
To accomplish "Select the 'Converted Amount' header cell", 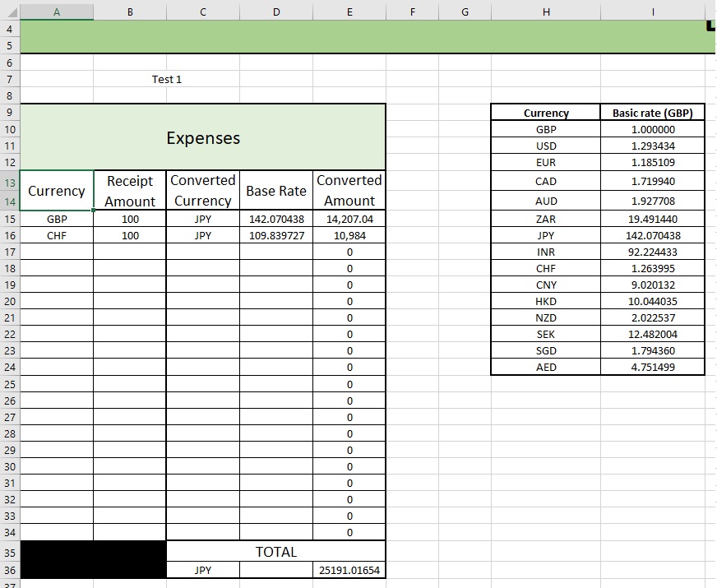I will click(x=349, y=191).
